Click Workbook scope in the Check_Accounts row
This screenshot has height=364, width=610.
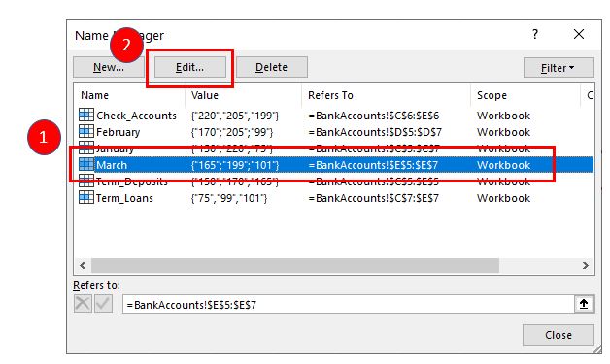pyautogui.click(x=503, y=116)
